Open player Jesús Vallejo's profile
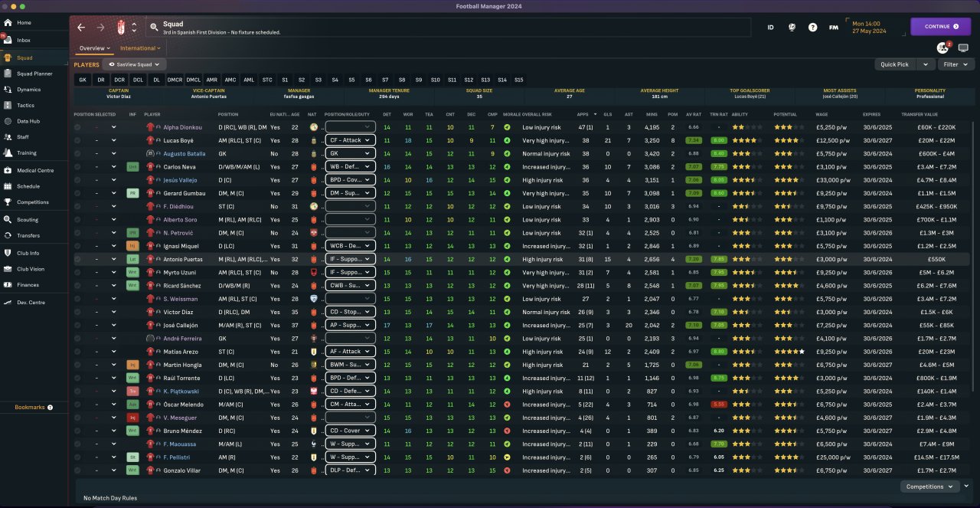The width and height of the screenshot is (980, 508). coord(181,180)
